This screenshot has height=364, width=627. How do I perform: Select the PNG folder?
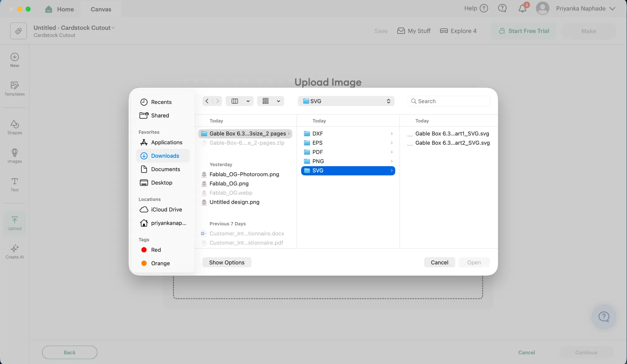coord(348,161)
